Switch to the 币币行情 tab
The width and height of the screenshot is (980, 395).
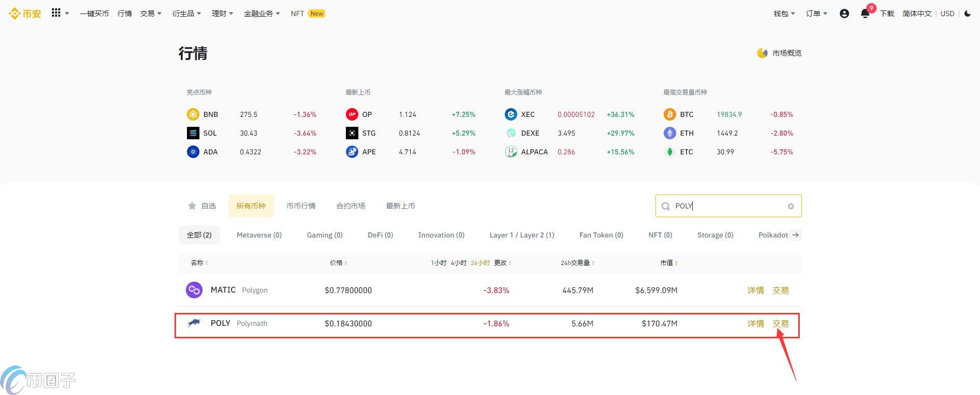301,206
